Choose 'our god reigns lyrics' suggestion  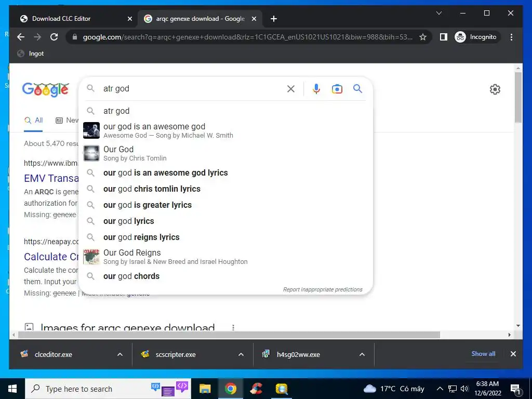click(x=225, y=237)
